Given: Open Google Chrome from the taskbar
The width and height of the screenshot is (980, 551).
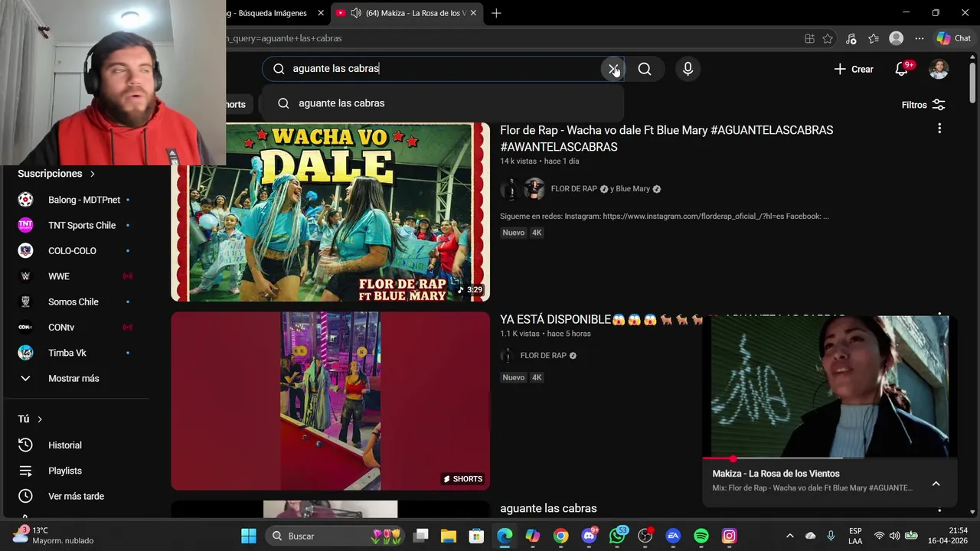Looking at the screenshot, I should pos(561,536).
